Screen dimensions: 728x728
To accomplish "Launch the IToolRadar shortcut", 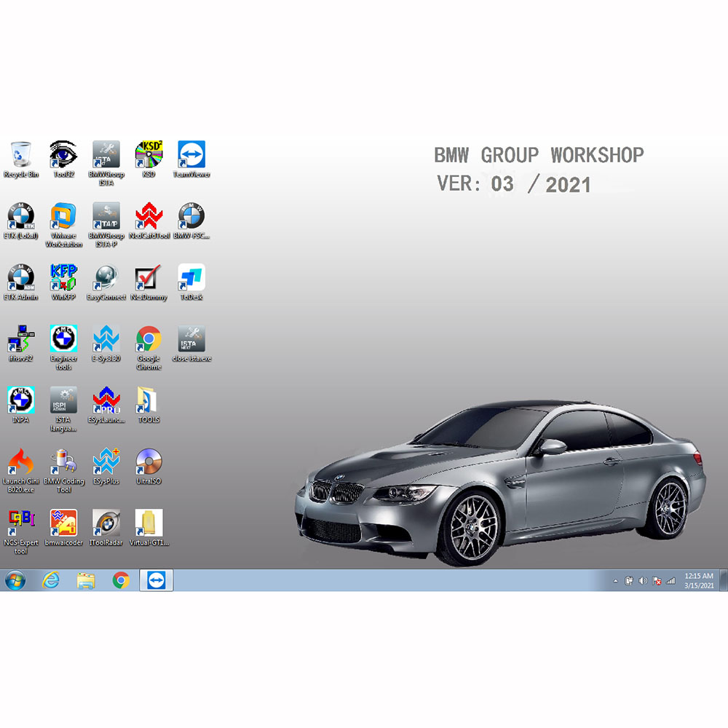I will tap(106, 527).
